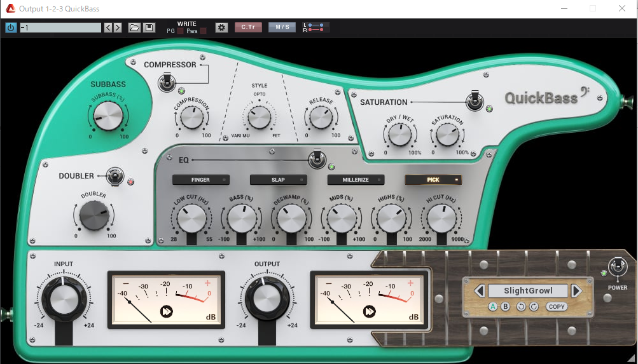Click the input VU meter display
The image size is (638, 364).
click(167, 300)
